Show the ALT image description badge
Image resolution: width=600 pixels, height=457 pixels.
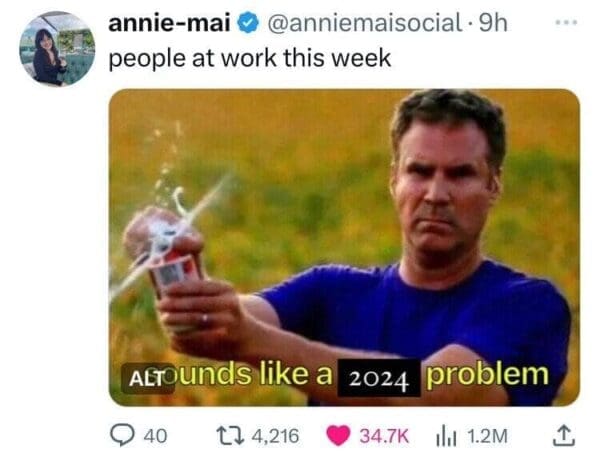[x=148, y=378]
